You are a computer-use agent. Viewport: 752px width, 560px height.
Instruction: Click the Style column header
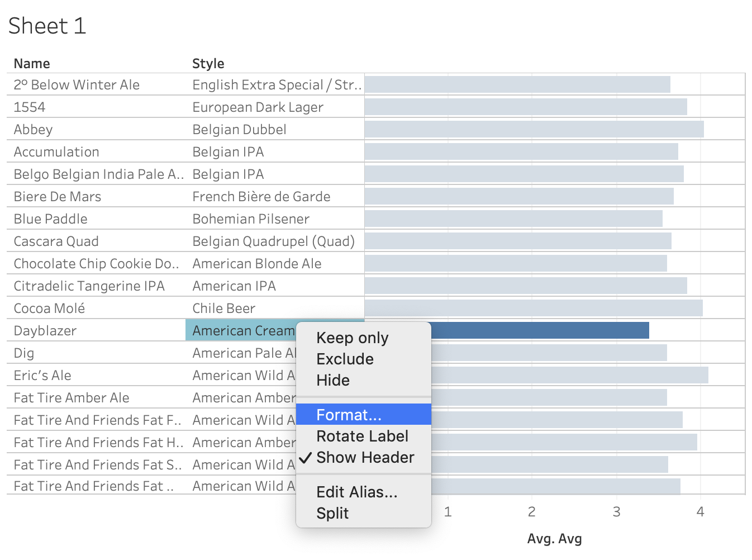(x=208, y=64)
